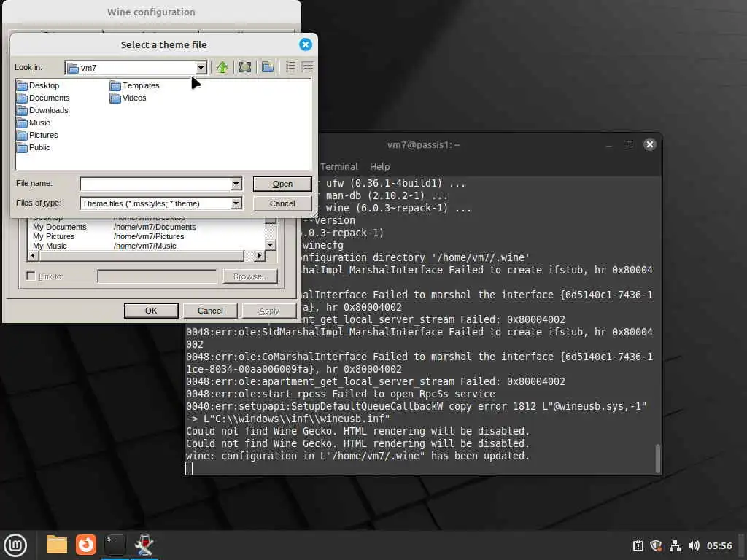Viewport: 747px width, 560px height.
Task: Click the File name input field
Action: click(155, 184)
